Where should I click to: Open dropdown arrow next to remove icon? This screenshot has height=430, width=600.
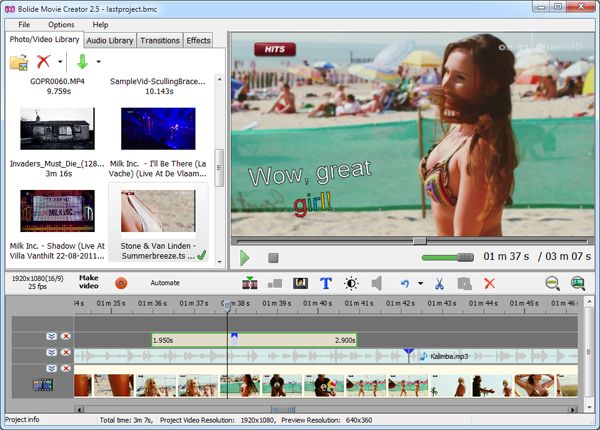(60, 62)
